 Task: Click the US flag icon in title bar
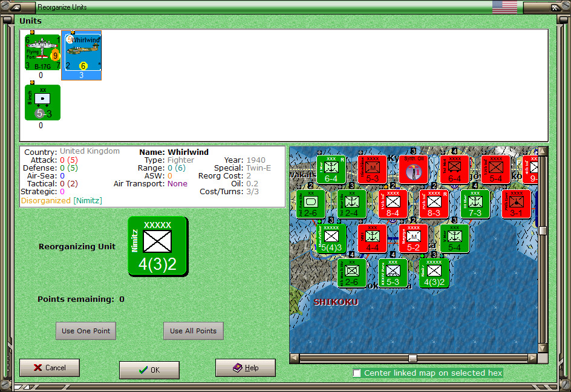[504, 7]
